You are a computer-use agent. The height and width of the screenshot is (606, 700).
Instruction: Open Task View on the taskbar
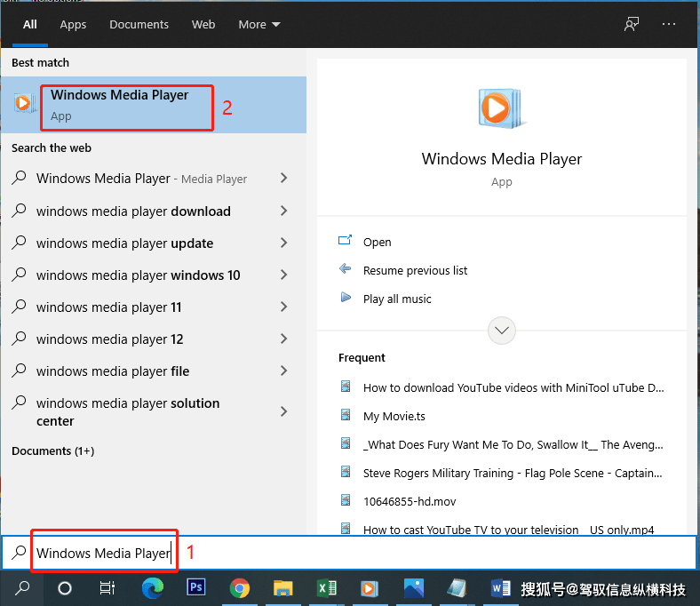click(107, 588)
